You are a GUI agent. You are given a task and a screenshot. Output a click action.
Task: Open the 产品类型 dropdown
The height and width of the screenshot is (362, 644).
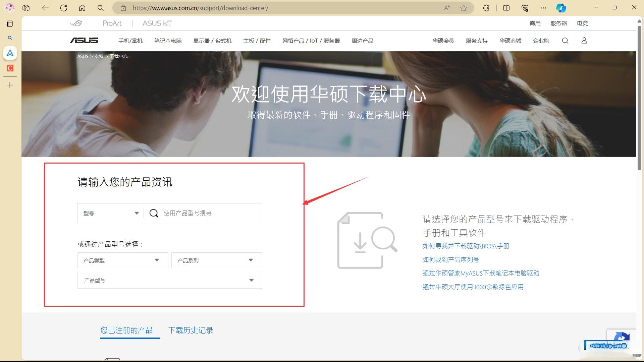[123, 260]
